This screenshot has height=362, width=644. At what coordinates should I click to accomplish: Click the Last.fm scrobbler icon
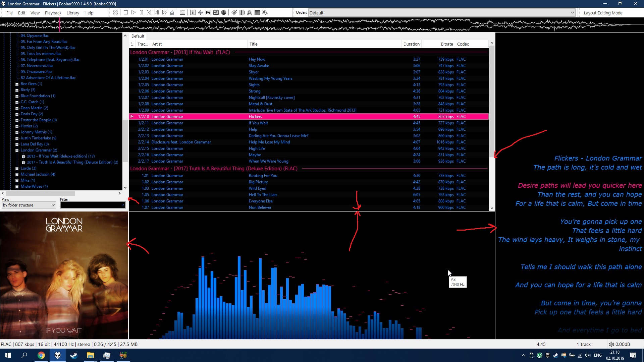216,13
